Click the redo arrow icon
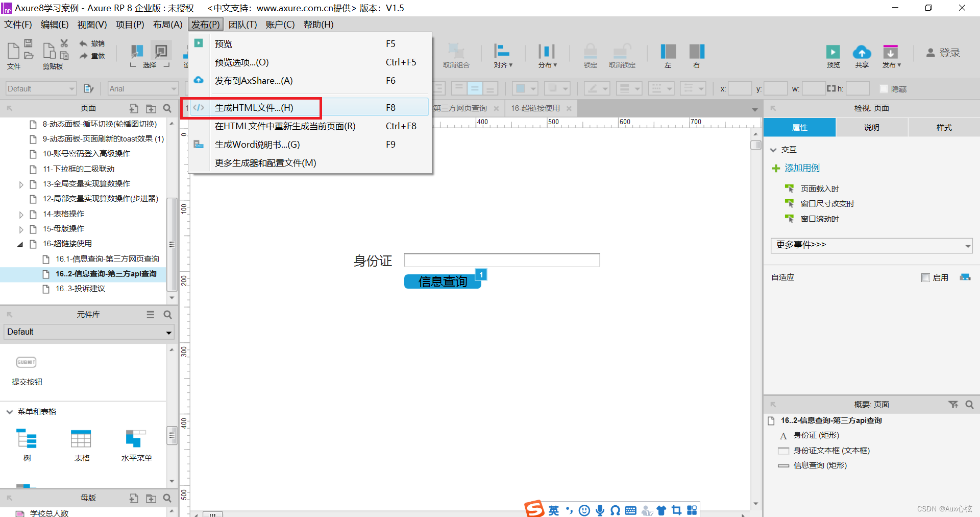The image size is (980, 517). 83,56
